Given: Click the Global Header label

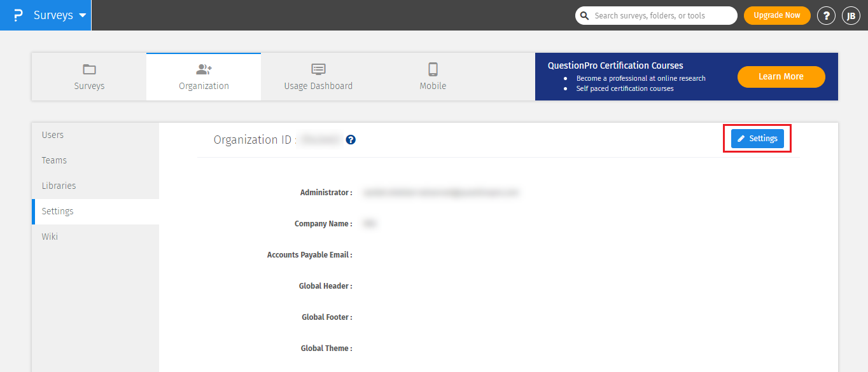Looking at the screenshot, I should (326, 286).
